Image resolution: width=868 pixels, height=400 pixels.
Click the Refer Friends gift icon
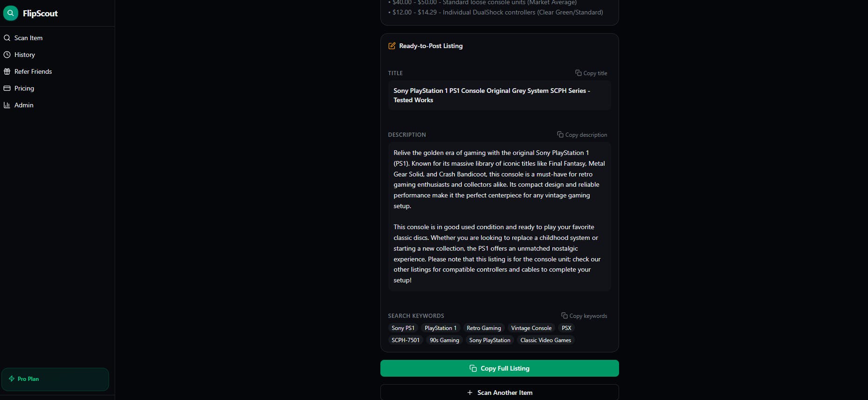click(7, 71)
